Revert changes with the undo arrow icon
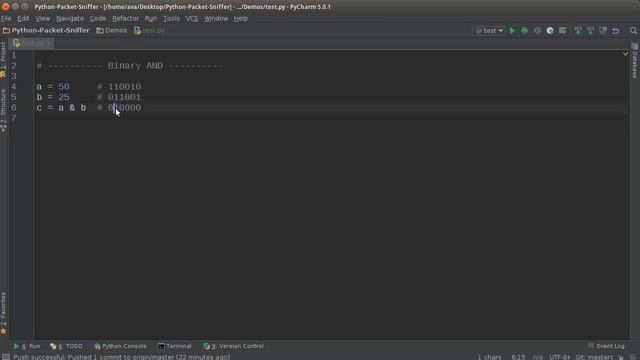The width and height of the screenshot is (640, 360). [616, 31]
